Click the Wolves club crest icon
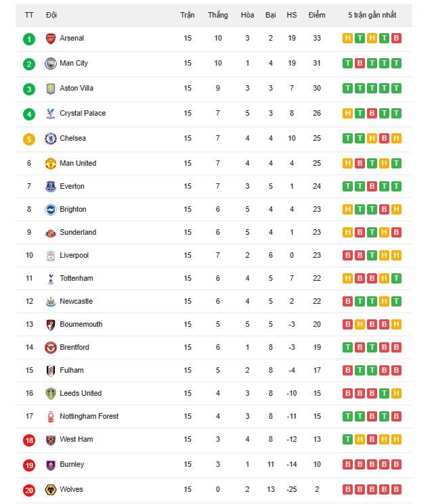Viewport: 434px width, 504px height. tap(51, 490)
